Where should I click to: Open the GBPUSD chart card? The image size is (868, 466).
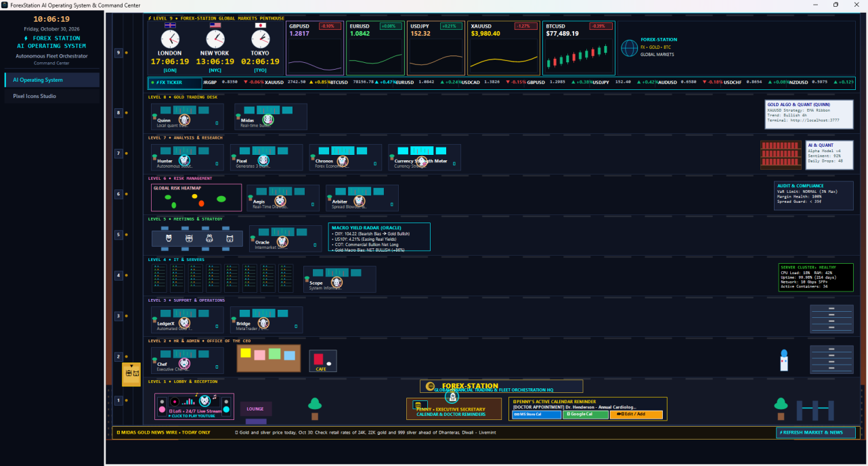315,47
